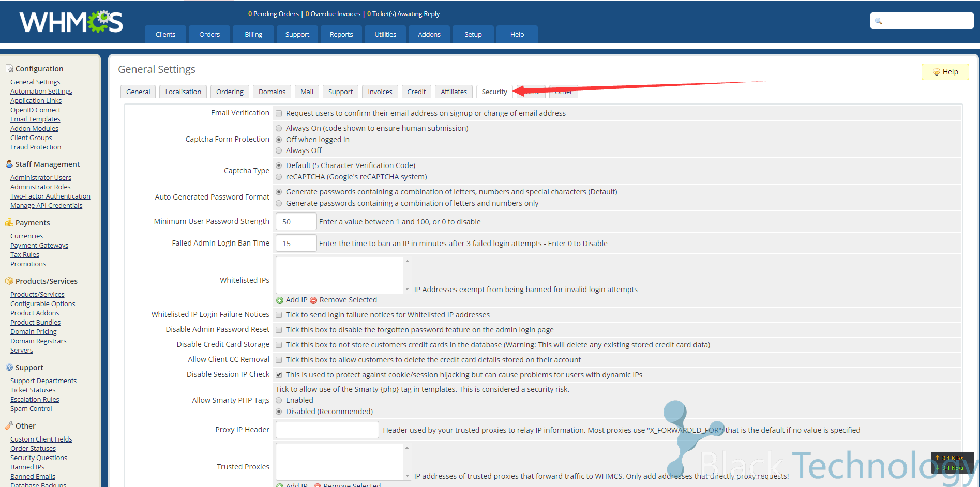Click the green Add IP plus icon
This screenshot has height=487, width=980.
click(x=280, y=300)
